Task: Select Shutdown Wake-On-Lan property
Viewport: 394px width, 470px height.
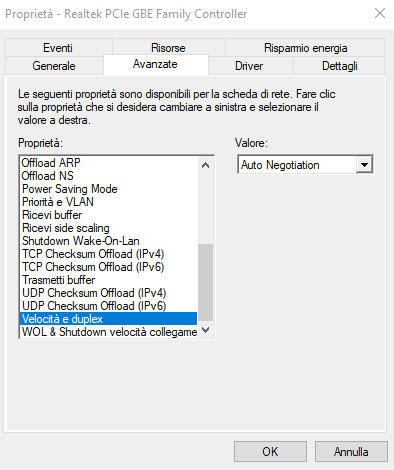Action: coord(109,241)
